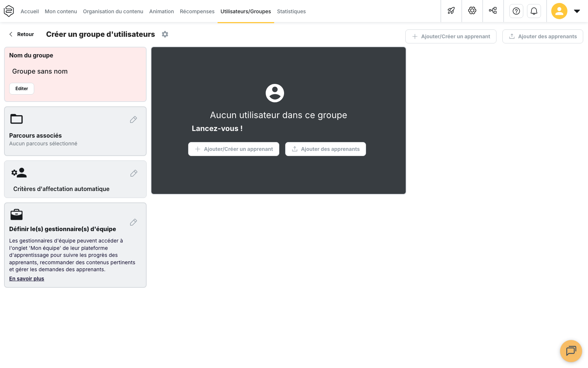Click top-right Ajouter/Créer un apprenant button
The width and height of the screenshot is (588, 368).
pyautogui.click(x=451, y=36)
